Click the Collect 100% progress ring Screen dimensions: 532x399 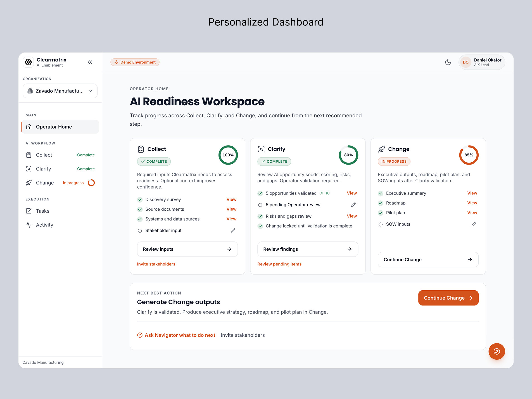228,155
